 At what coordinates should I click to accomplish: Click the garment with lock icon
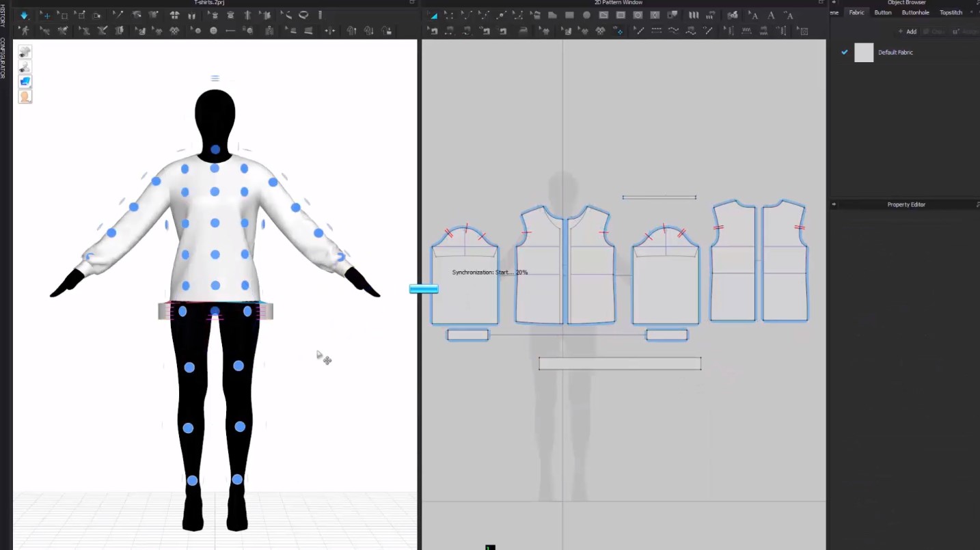tap(386, 31)
